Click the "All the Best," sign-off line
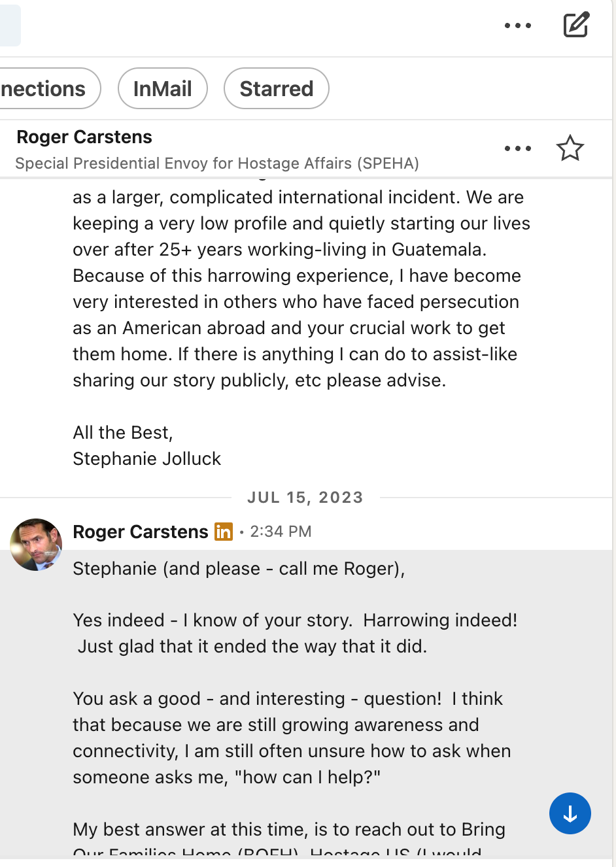The height and width of the screenshot is (867, 616). click(x=123, y=433)
